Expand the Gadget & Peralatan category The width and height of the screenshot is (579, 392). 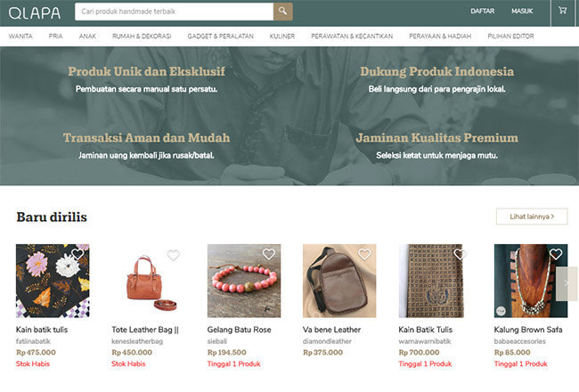[x=220, y=37]
